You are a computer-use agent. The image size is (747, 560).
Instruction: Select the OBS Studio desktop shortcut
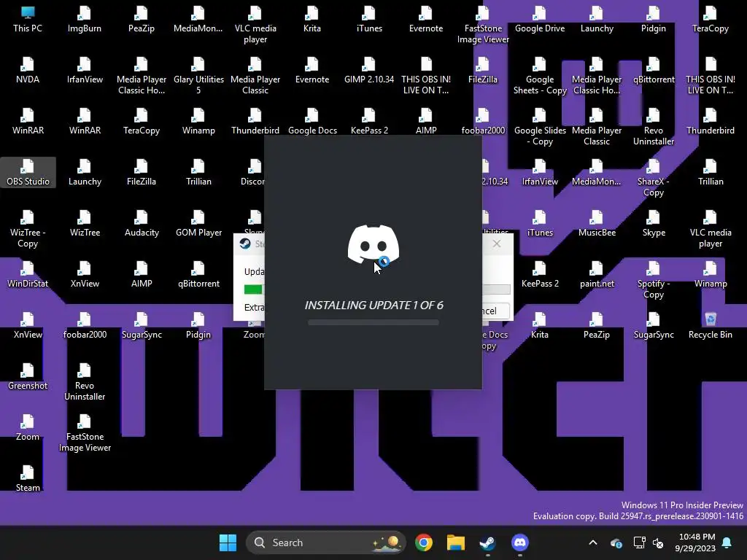28,172
